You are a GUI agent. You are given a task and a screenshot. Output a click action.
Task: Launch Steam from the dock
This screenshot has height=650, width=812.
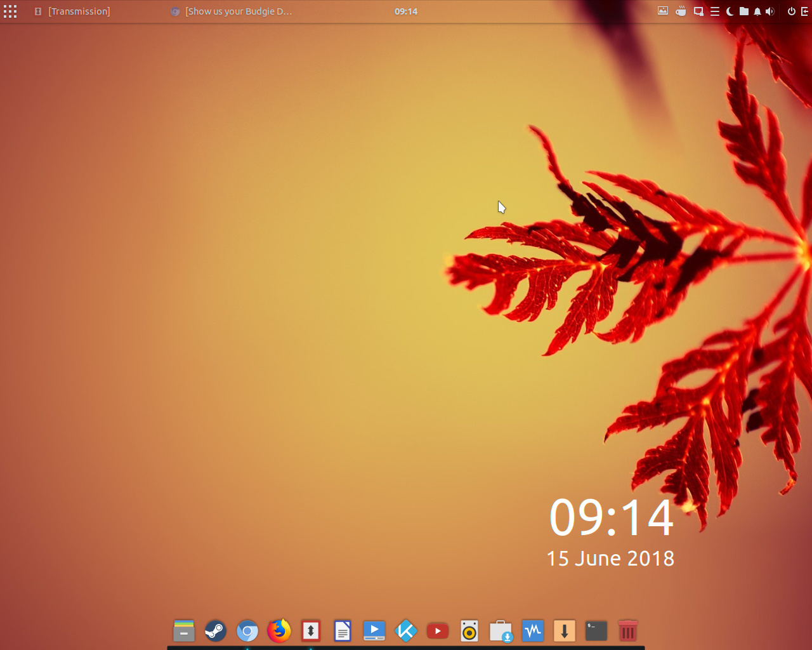216,631
